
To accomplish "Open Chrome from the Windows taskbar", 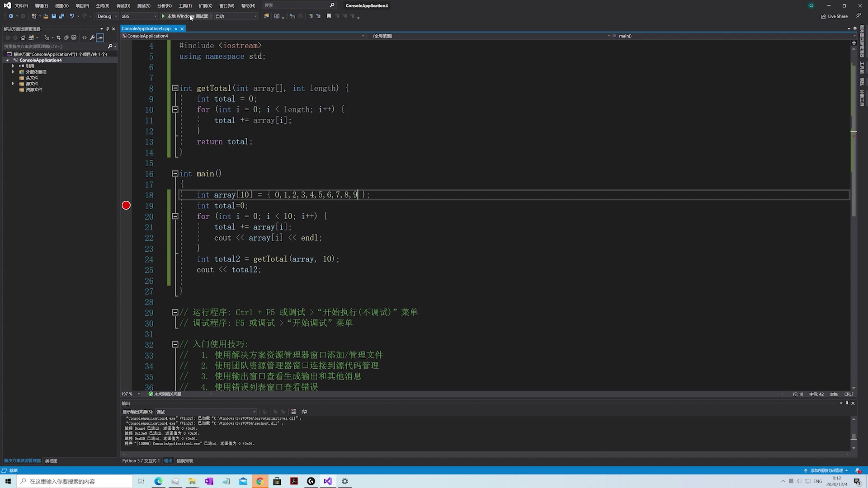I will coord(260,481).
